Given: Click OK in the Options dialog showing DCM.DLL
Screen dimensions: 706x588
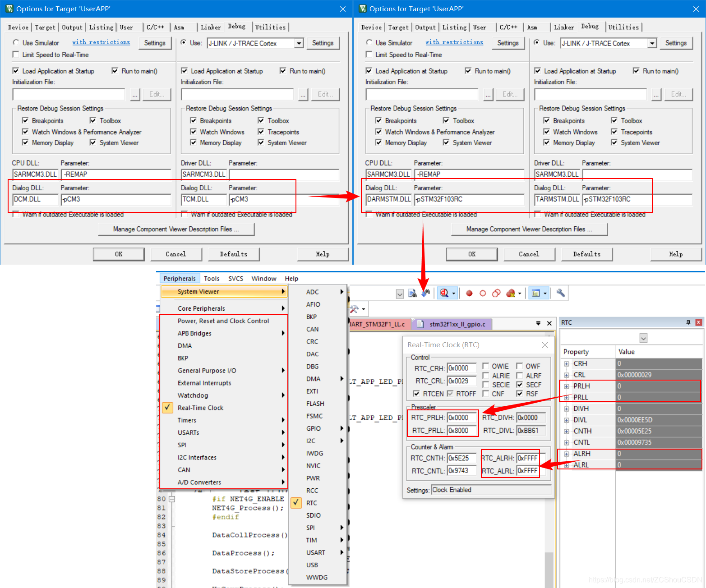Looking at the screenshot, I should [x=119, y=254].
